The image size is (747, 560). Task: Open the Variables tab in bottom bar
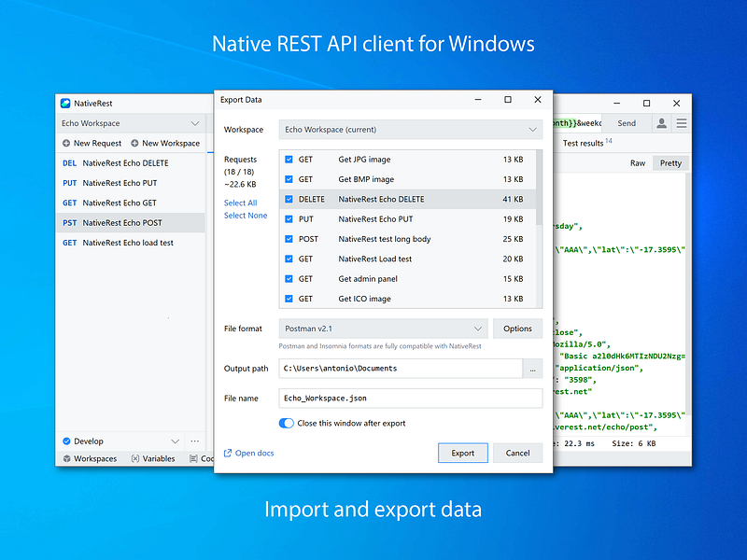(x=153, y=458)
